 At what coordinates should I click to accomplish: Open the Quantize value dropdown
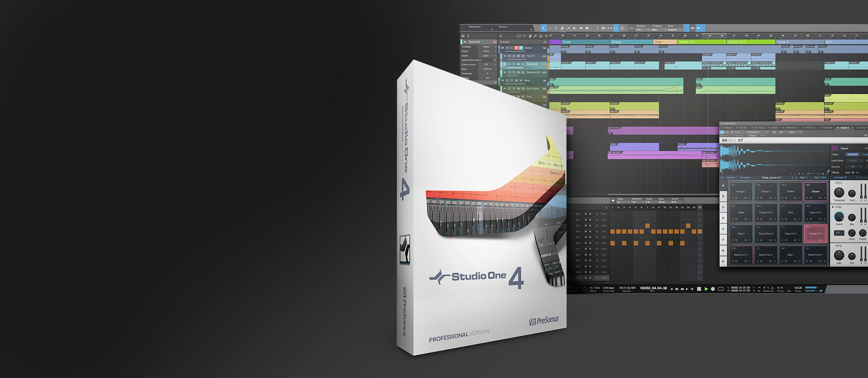[x=642, y=30]
